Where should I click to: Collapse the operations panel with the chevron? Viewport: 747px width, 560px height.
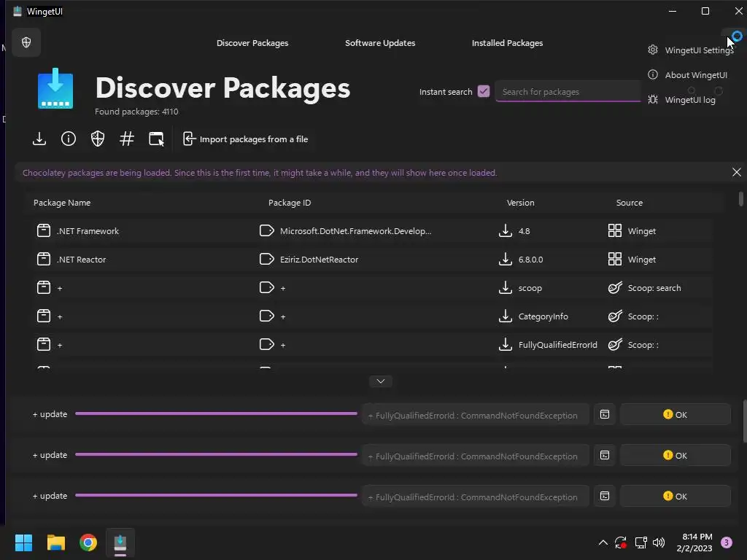pyautogui.click(x=380, y=381)
